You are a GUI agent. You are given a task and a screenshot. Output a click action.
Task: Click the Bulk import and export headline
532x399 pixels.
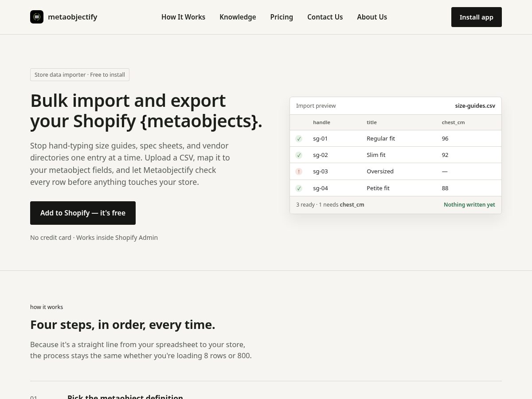146,111
